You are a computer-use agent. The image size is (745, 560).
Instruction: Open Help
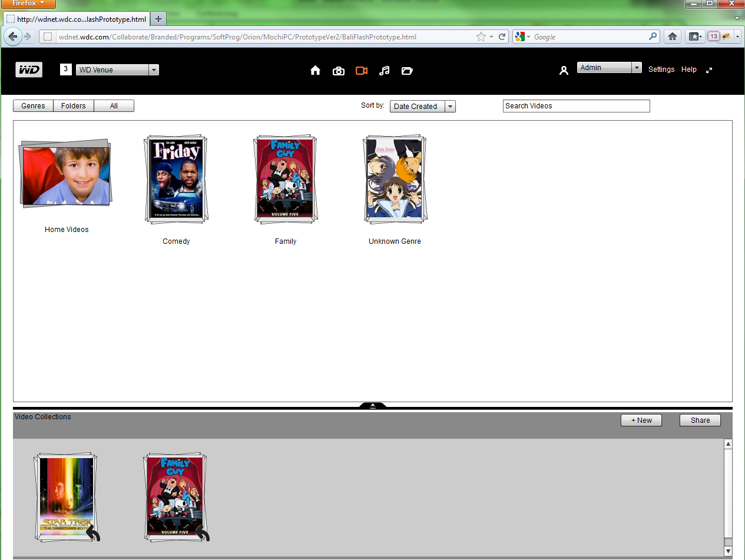[689, 69]
